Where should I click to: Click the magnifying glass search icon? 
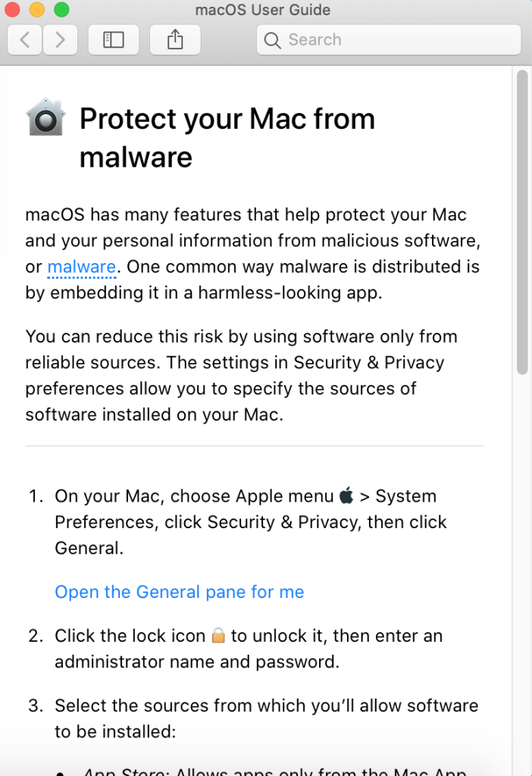point(272,40)
